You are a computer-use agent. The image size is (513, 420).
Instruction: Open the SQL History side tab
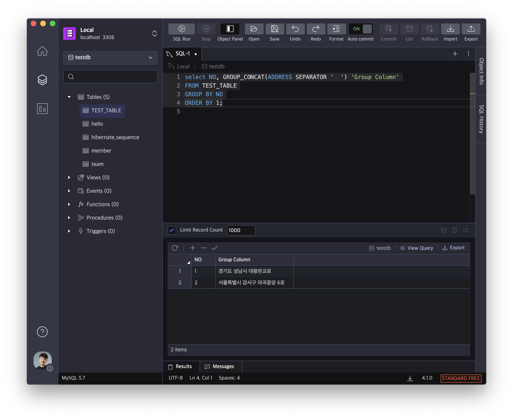[481, 119]
